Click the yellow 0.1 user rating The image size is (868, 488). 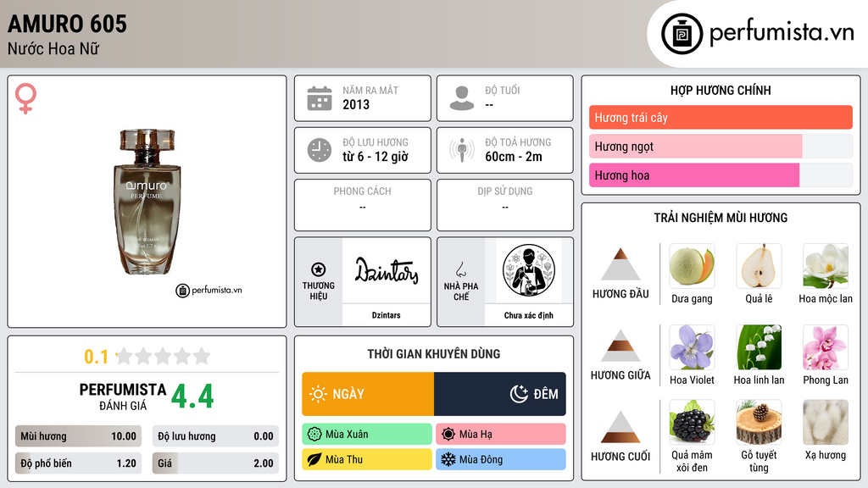click(96, 357)
